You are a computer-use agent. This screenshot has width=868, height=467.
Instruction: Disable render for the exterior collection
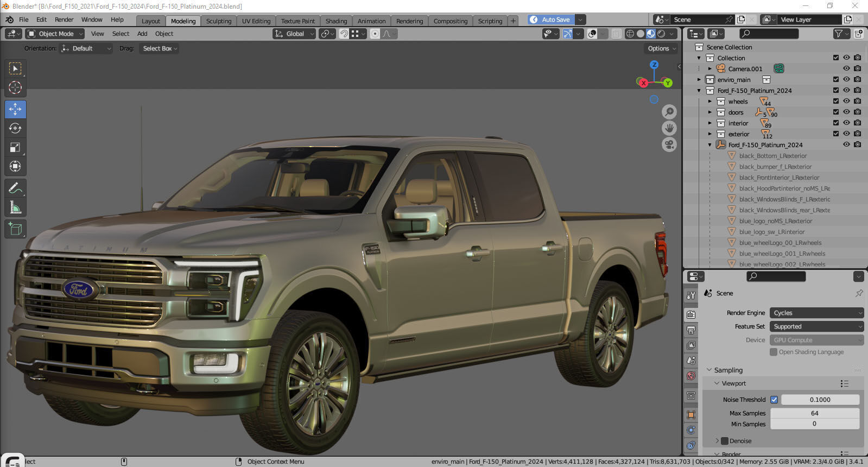pyautogui.click(x=857, y=134)
